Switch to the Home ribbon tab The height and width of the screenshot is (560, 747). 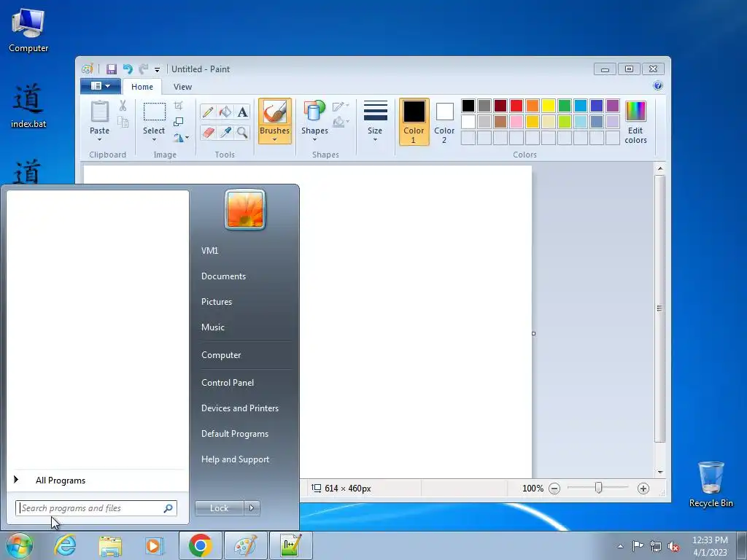pyautogui.click(x=142, y=87)
